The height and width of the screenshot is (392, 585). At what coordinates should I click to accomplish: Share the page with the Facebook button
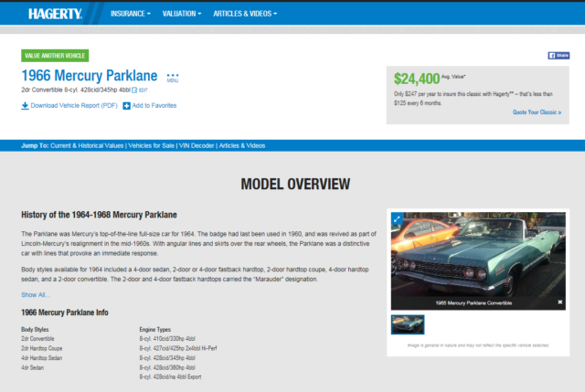[558, 56]
